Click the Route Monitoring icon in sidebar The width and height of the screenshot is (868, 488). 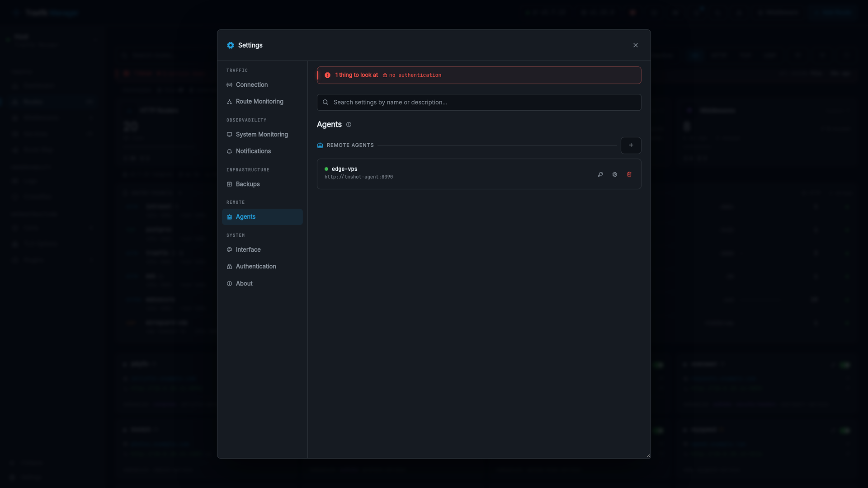(229, 102)
